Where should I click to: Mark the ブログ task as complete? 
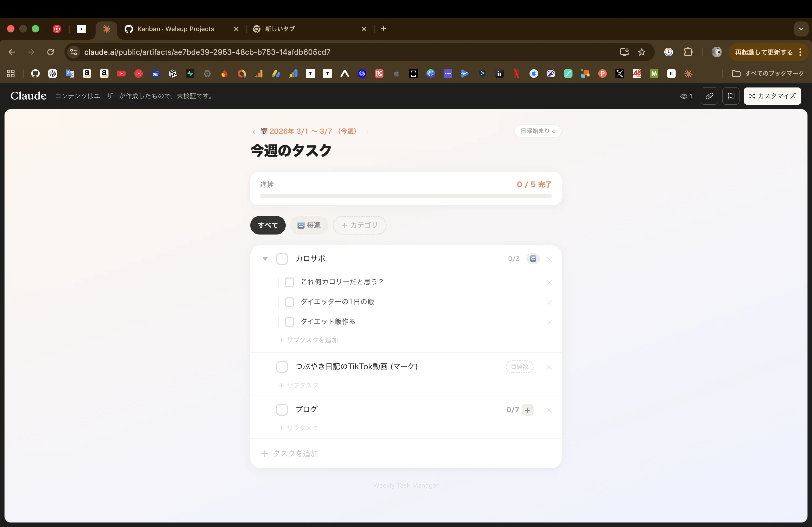point(282,409)
